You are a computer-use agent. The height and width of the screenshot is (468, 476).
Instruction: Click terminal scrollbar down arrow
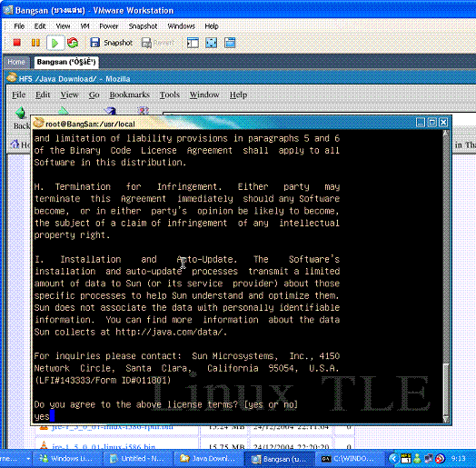pos(446,420)
